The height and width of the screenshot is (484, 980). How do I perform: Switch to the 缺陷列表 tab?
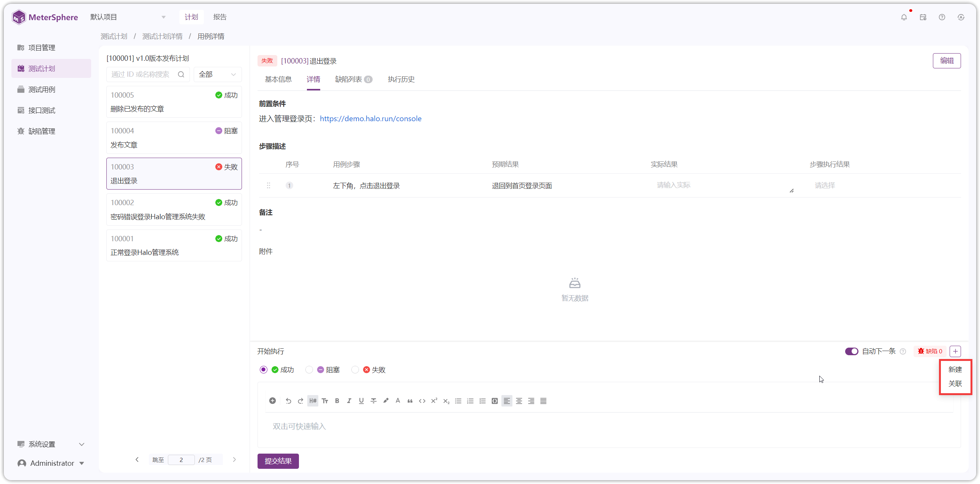(x=353, y=79)
